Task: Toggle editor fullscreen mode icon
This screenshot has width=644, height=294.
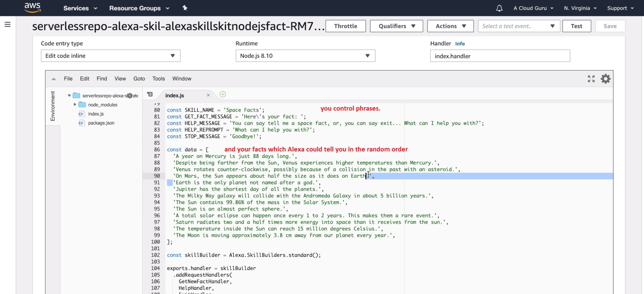Action: pos(591,79)
